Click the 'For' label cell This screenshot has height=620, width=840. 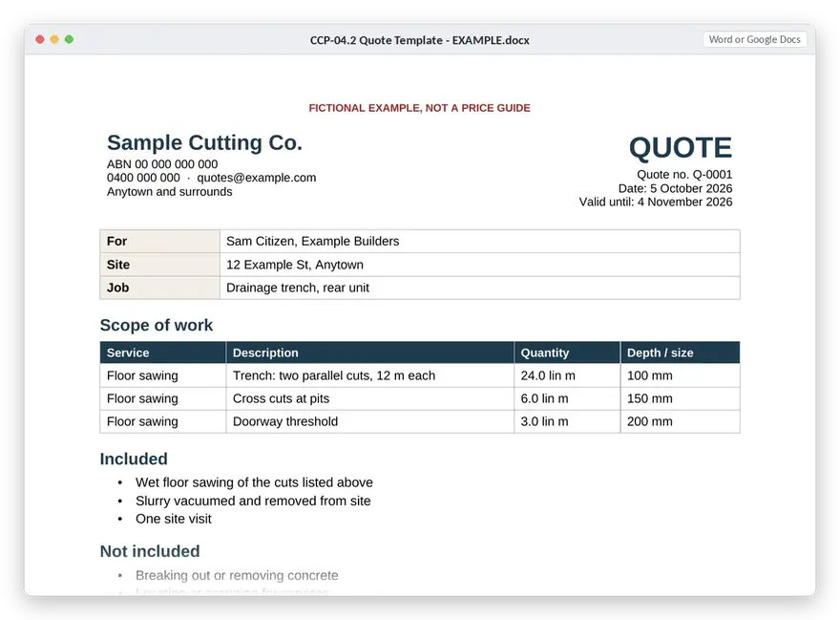[x=159, y=242]
